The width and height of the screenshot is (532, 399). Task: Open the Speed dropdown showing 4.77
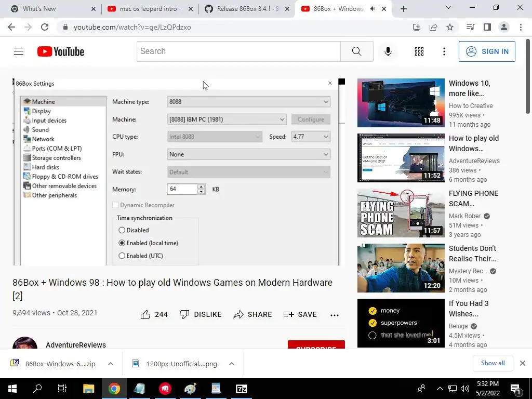311,137
